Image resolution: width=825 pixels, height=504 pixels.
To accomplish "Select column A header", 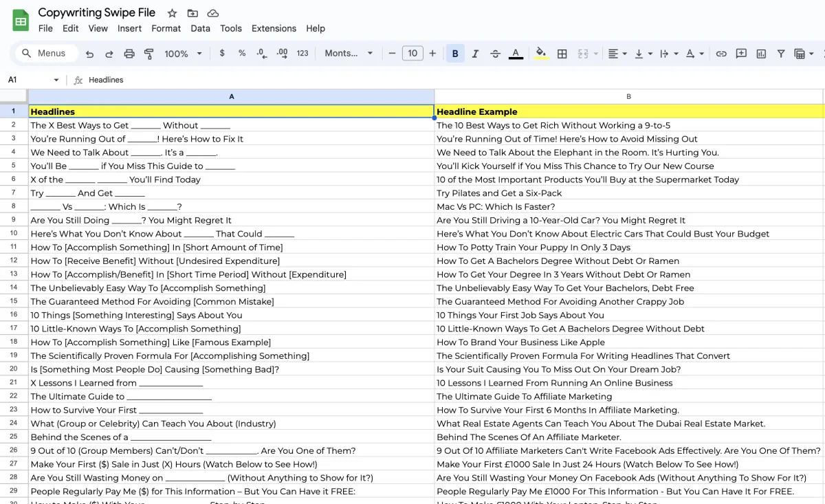I will click(232, 97).
